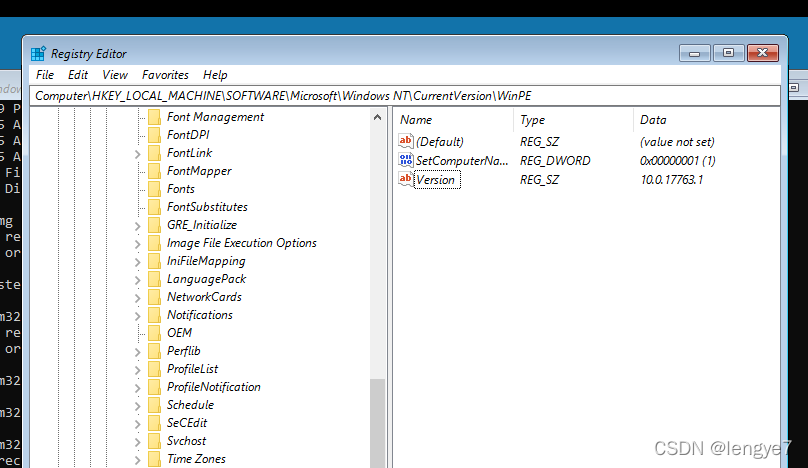Viewport: 808px width, 468px height.
Task: Click the (Default) string value icon
Action: (x=406, y=141)
